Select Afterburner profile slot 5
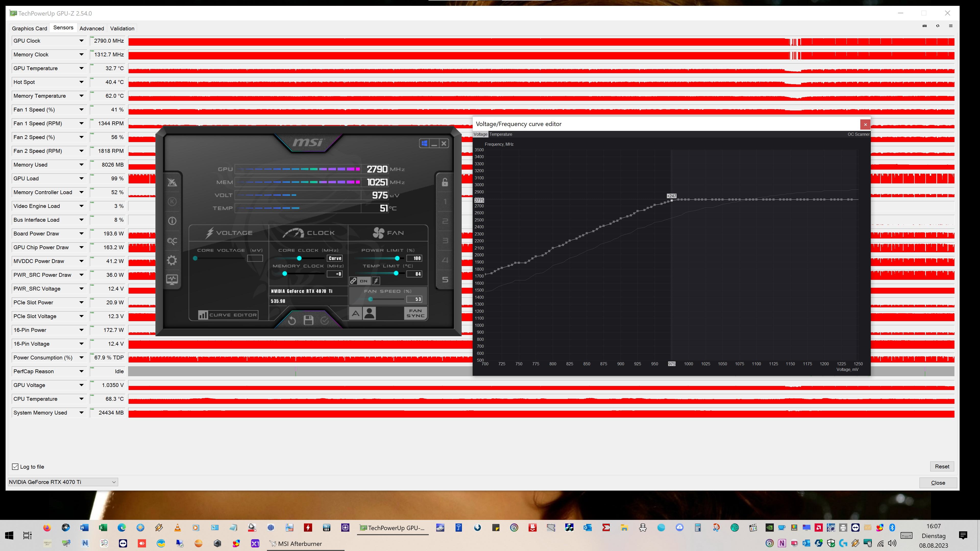This screenshot has height=551, width=980. click(445, 280)
